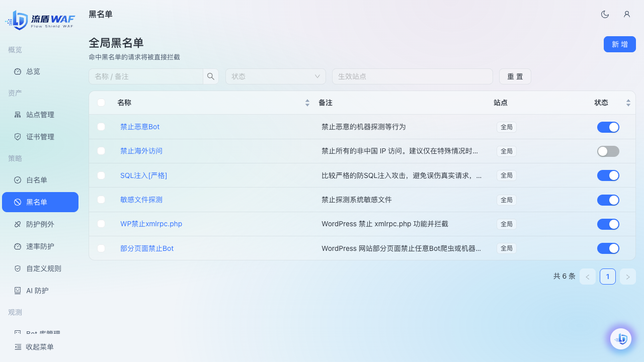Enable the 禁止海外访问 rule switch

click(x=608, y=151)
